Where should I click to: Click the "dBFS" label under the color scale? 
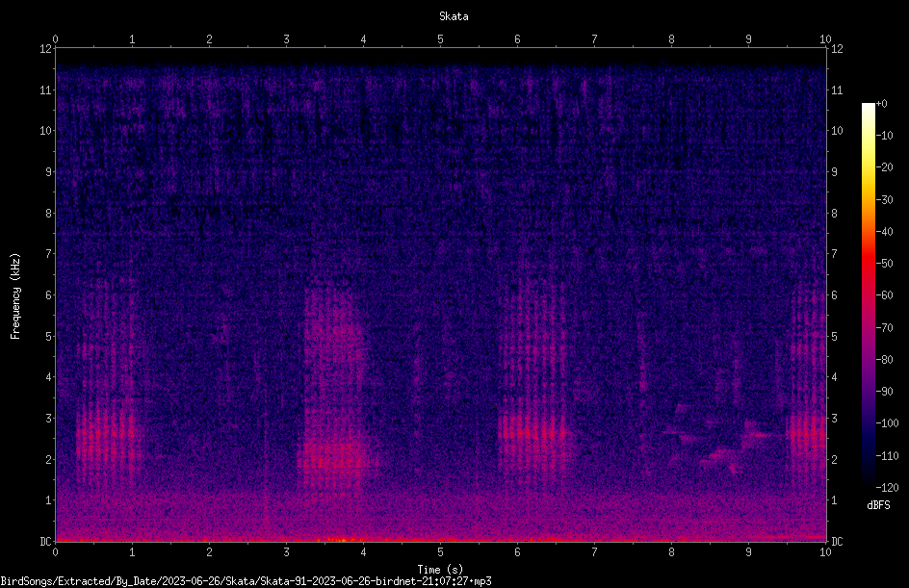[x=878, y=505]
